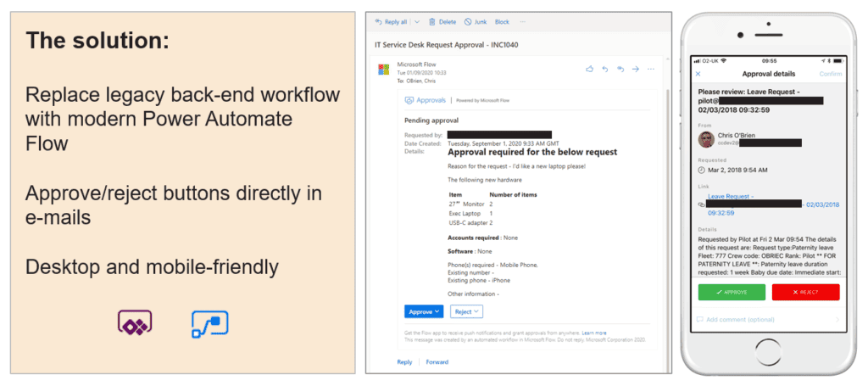Click the Power Apps icon on the slide
Screen dimensions: 868x386
pyautogui.click(x=135, y=323)
